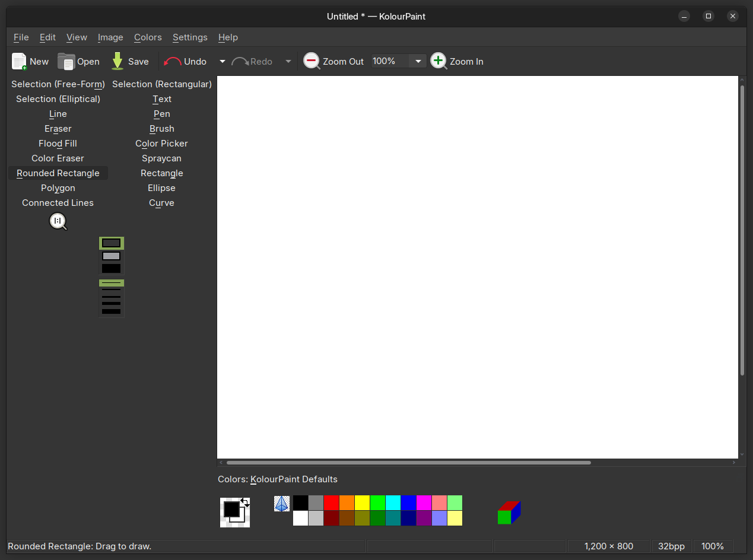Screen dimensions: 753x560
Task: Click the Undo arrow icon
Action: point(173,61)
